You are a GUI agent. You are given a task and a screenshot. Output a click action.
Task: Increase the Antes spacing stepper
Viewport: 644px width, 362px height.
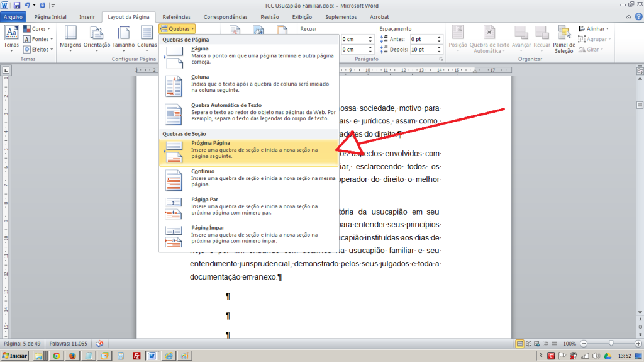pyautogui.click(x=439, y=37)
